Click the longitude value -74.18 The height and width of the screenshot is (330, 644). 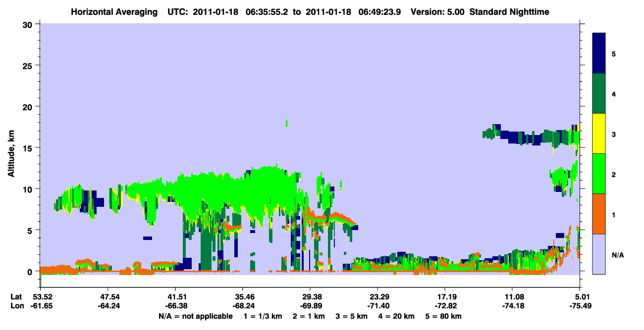pyautogui.click(x=512, y=306)
